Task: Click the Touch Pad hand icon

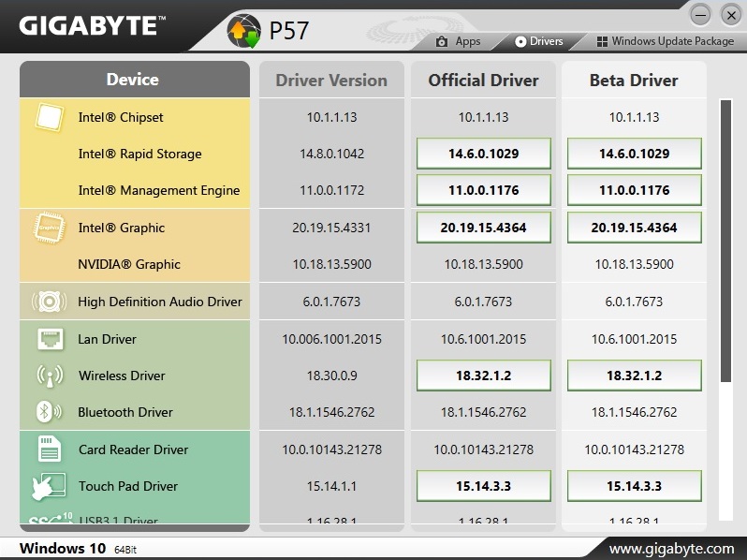Action: [49, 486]
